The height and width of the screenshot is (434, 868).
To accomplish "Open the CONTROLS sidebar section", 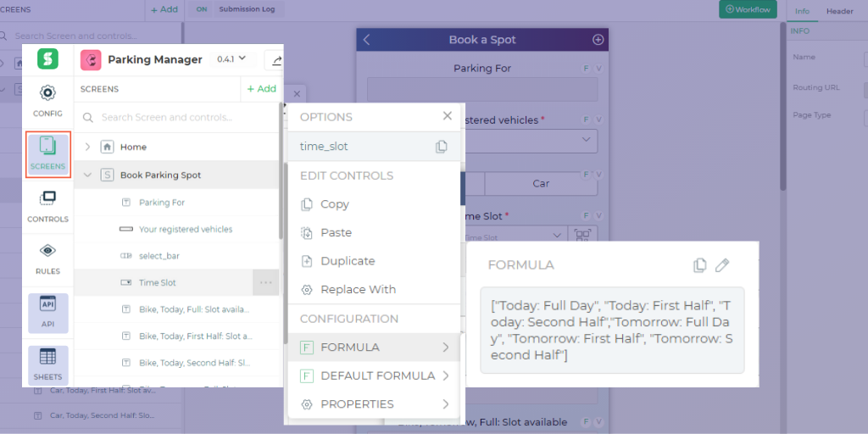I will [47, 207].
